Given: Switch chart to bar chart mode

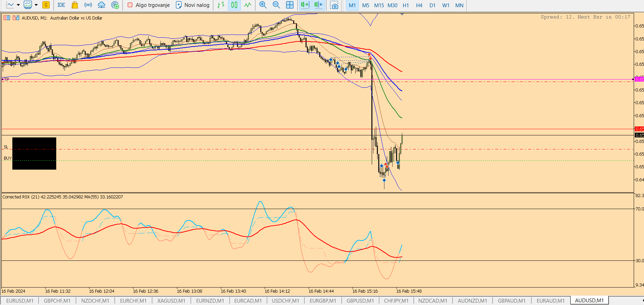Looking at the screenshot, I should (x=221, y=5).
